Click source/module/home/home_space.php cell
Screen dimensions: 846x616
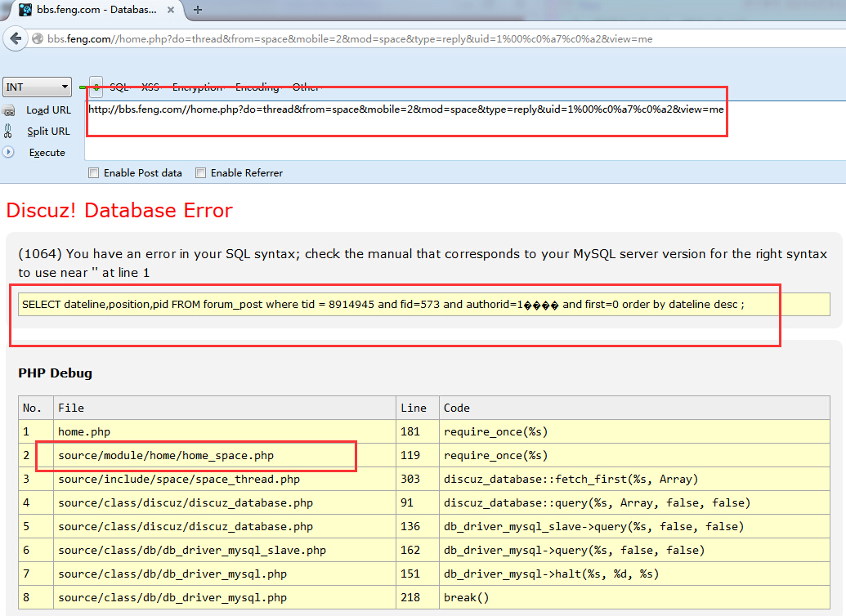225,455
